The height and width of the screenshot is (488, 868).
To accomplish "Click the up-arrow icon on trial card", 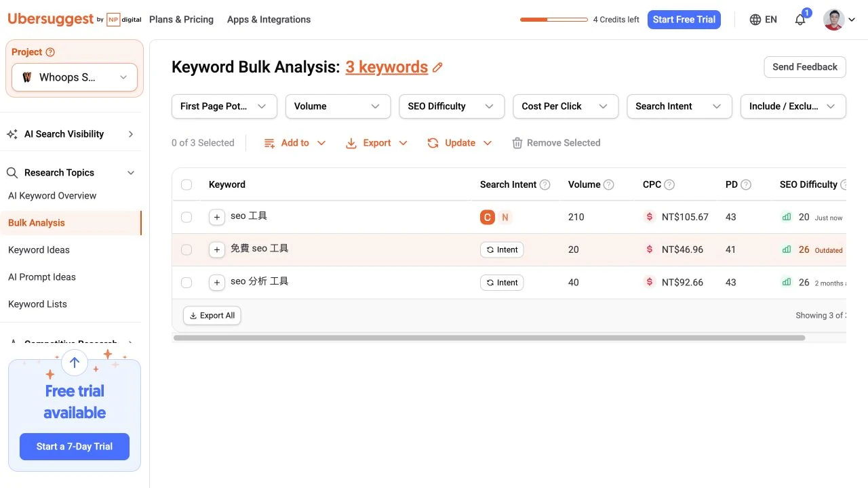I will click(x=75, y=363).
